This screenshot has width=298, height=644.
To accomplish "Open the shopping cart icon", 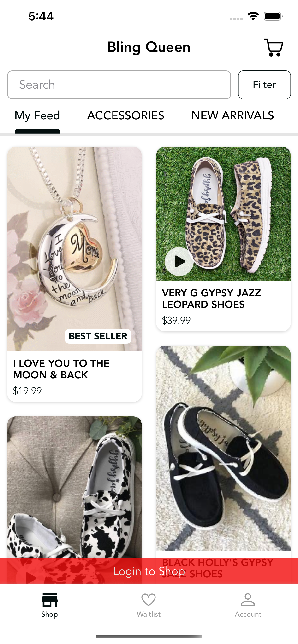I will [x=273, y=47].
